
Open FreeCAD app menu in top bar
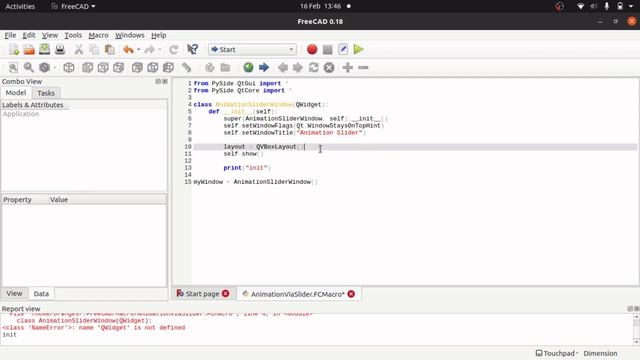73,6
